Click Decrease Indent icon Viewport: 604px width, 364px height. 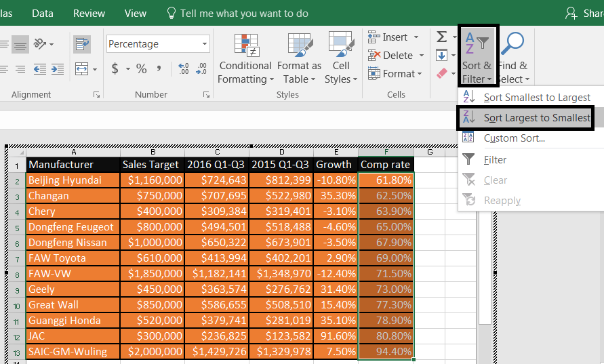[x=40, y=69]
